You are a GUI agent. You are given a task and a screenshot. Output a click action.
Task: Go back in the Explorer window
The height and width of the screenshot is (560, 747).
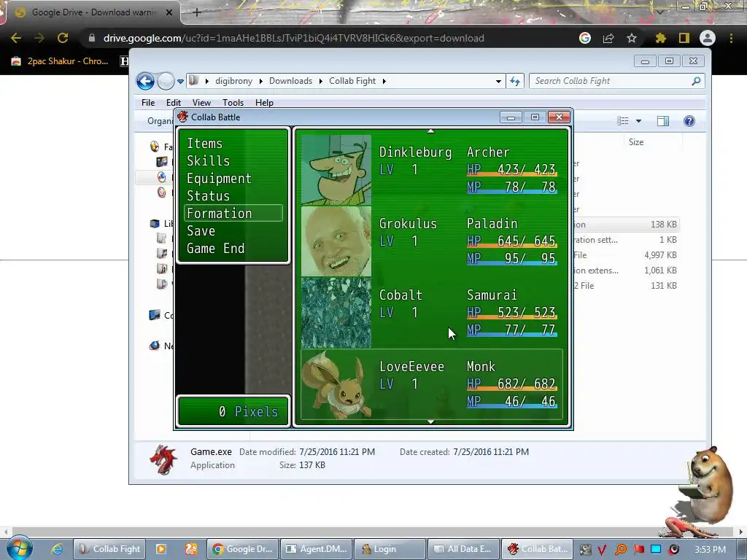(x=145, y=81)
